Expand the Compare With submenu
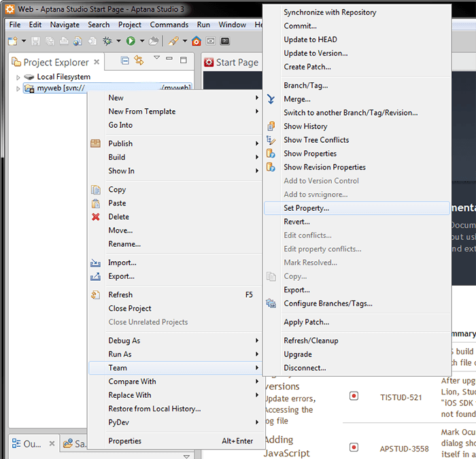The image size is (476, 459). 175,381
